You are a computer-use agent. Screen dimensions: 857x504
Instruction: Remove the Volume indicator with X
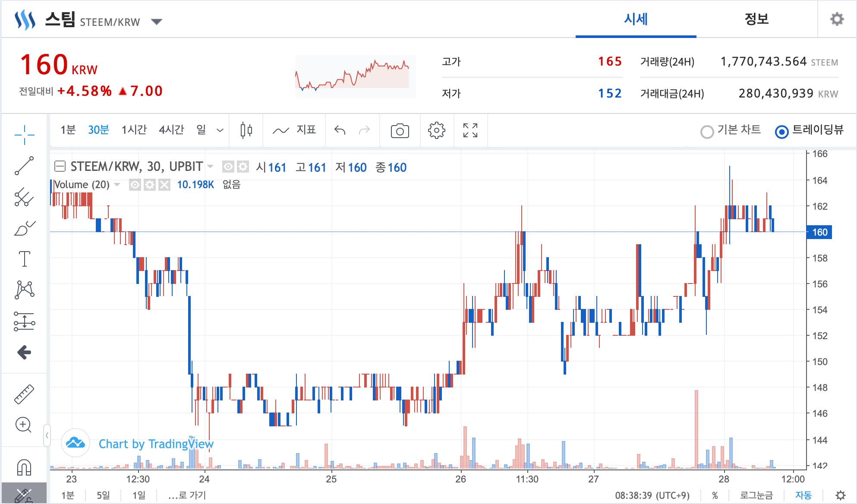[x=164, y=185]
